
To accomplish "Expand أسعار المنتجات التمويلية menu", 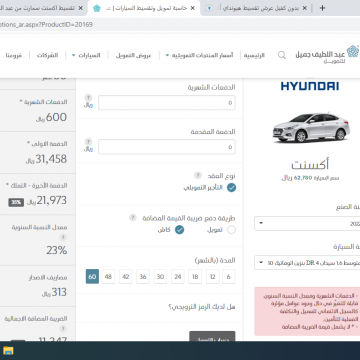I will [x=199, y=55].
